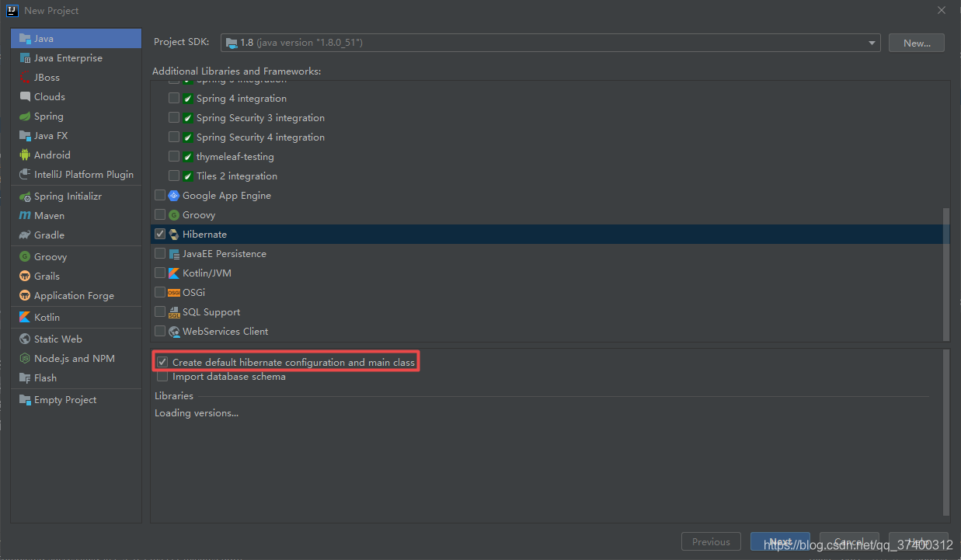Check the OSGi checkbox
The width and height of the screenshot is (961, 560).
pos(160,292)
